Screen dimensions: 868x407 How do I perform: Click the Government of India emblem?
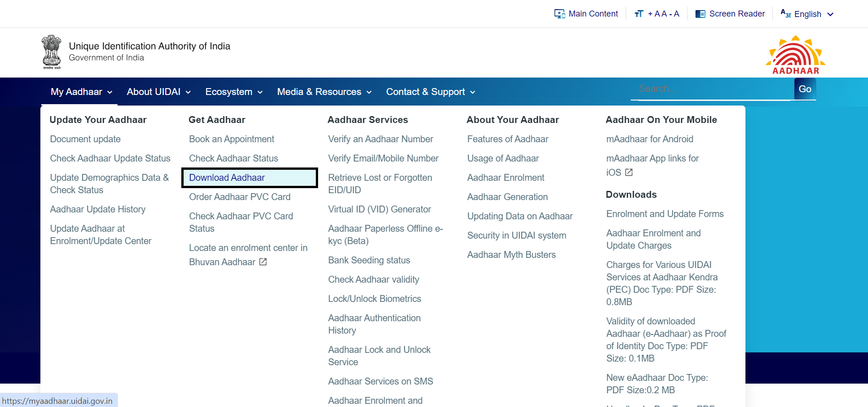(x=51, y=52)
